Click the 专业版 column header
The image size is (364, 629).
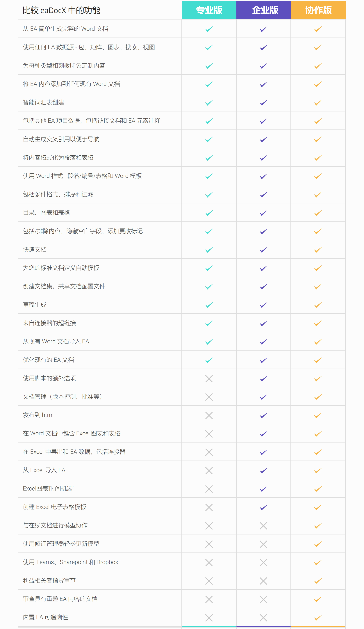209,10
